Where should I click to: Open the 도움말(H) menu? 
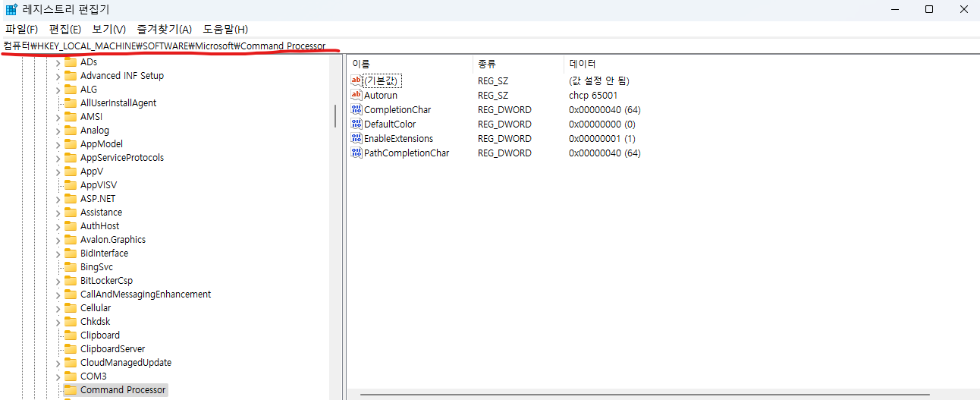coord(225,29)
